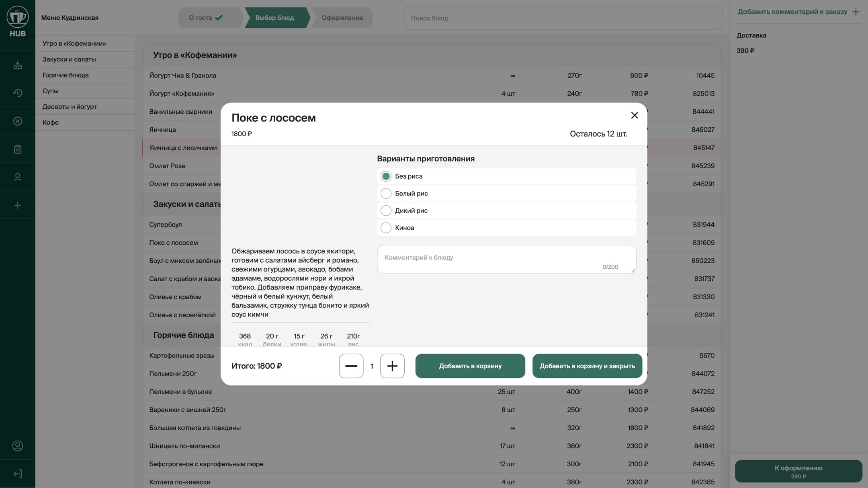This screenshot has width=868, height=488.
Task: Select the Без риса option
Action: coord(506,176)
